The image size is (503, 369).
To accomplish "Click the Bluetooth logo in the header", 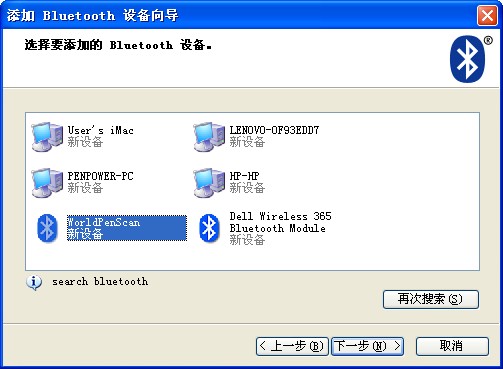I will coord(468,59).
